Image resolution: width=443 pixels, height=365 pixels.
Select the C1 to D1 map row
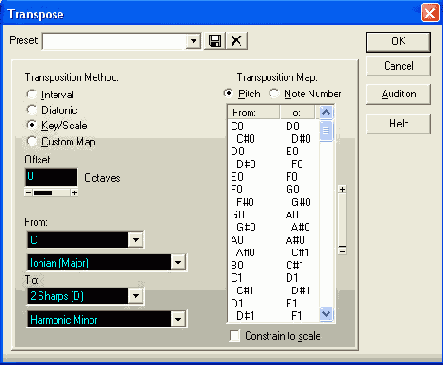click(274, 278)
